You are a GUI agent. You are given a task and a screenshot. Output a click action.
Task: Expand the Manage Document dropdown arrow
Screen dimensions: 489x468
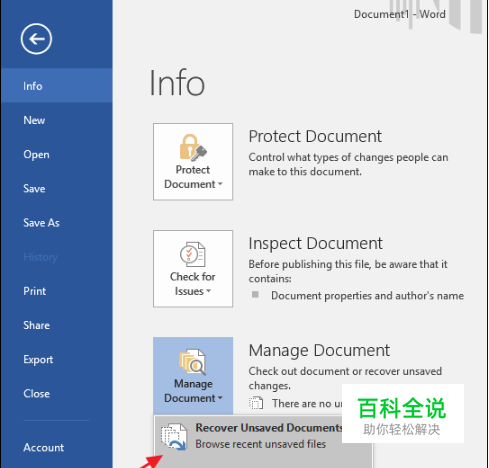point(220,398)
